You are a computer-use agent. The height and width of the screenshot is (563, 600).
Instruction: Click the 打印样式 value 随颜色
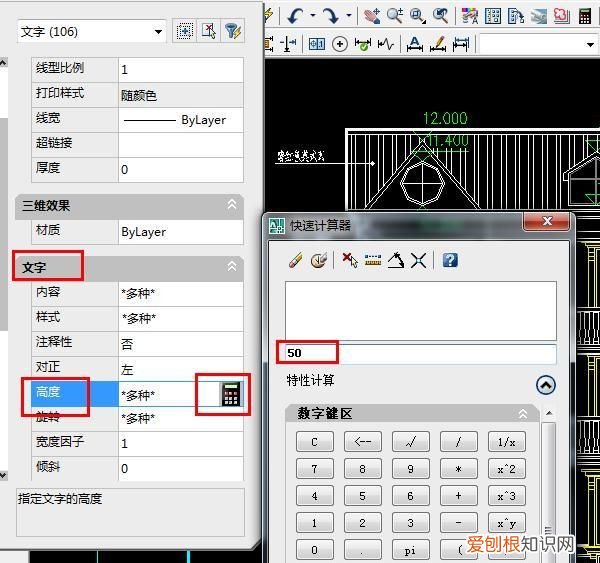pos(181,95)
